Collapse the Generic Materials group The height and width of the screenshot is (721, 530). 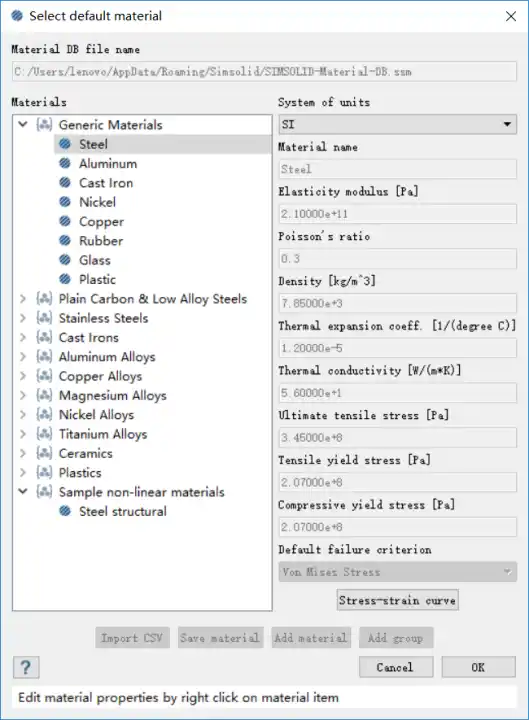[23, 124]
